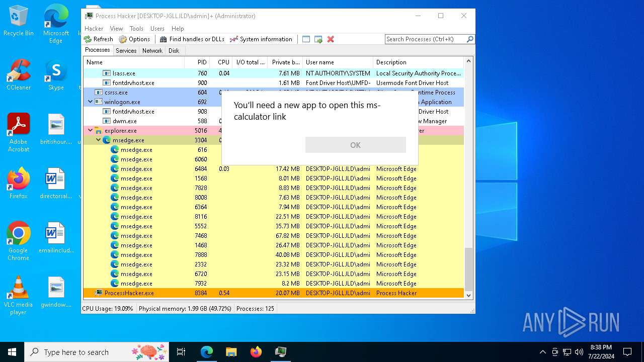Click the search magnifier icon in Process Hacker
Image resolution: width=644 pixels, height=362 pixels.
[x=470, y=39]
